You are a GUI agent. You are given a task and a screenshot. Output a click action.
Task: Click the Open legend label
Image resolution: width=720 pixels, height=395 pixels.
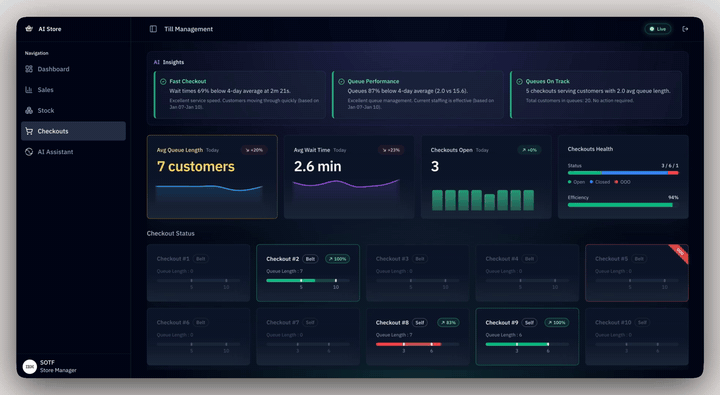(x=579, y=182)
